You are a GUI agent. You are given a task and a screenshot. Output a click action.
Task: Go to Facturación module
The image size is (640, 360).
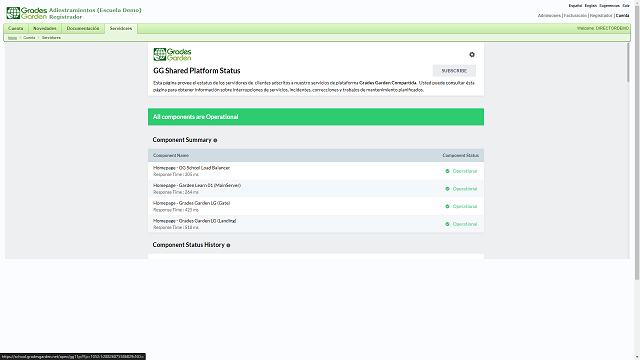coord(575,16)
